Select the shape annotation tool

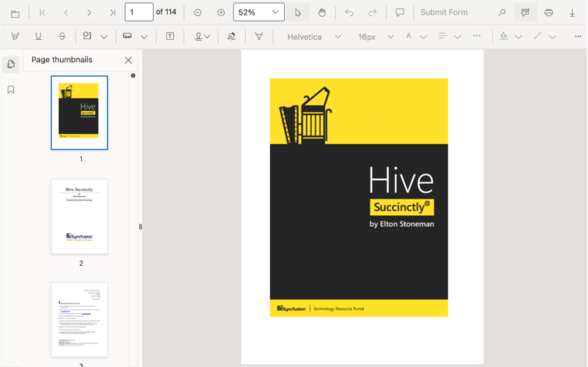[x=87, y=36]
